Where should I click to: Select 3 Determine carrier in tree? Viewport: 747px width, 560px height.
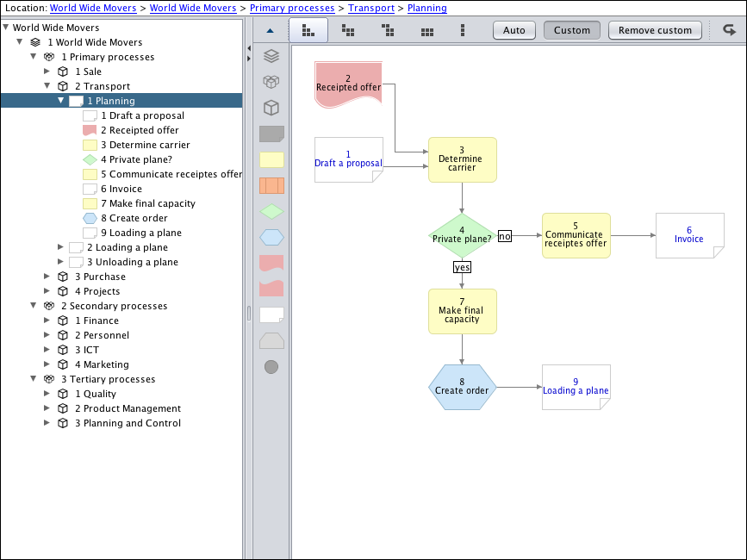click(136, 145)
